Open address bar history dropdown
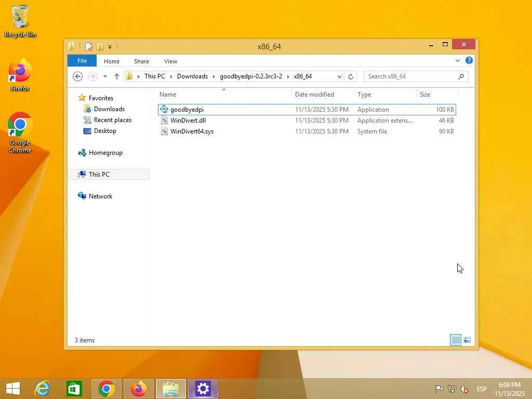The width and height of the screenshot is (532, 399). point(339,76)
